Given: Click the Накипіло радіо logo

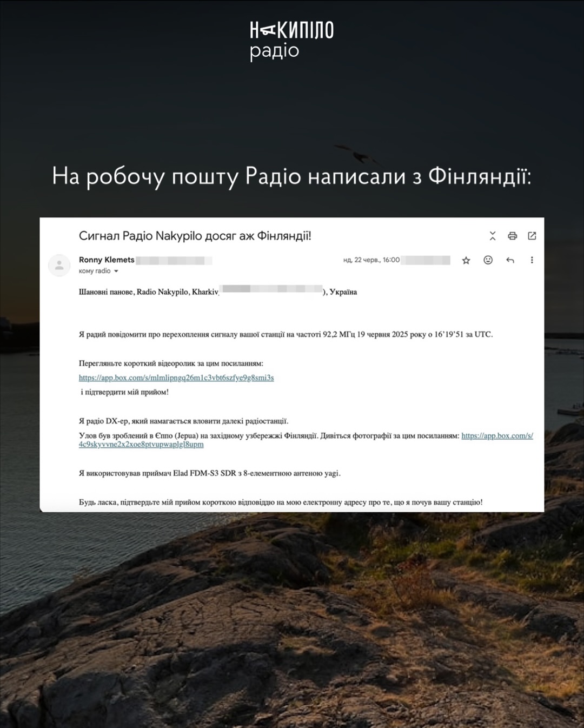Looking at the screenshot, I should pos(291,41).
